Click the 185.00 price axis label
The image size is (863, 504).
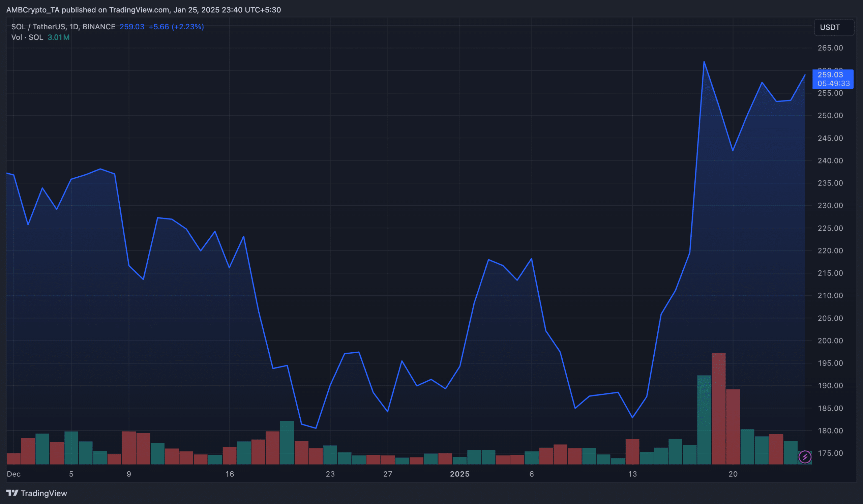(x=830, y=408)
